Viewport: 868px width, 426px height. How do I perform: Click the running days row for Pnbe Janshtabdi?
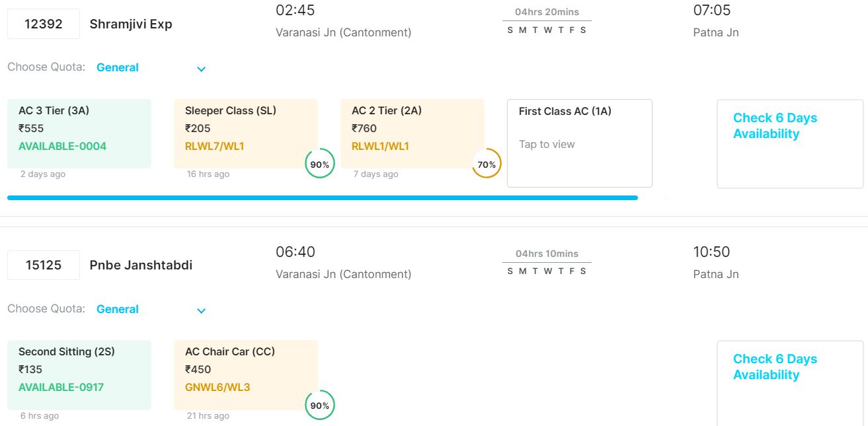pos(547,271)
